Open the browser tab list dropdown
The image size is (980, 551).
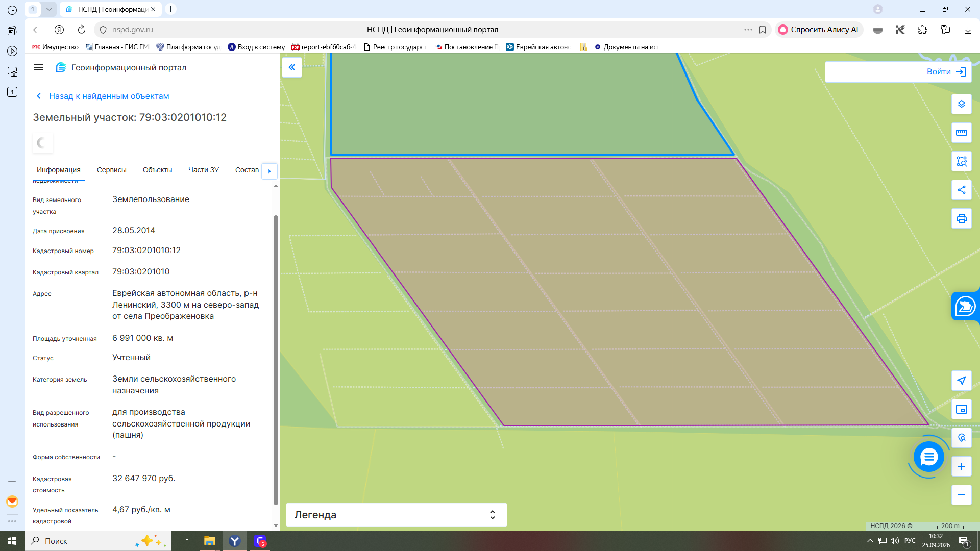pyautogui.click(x=49, y=9)
